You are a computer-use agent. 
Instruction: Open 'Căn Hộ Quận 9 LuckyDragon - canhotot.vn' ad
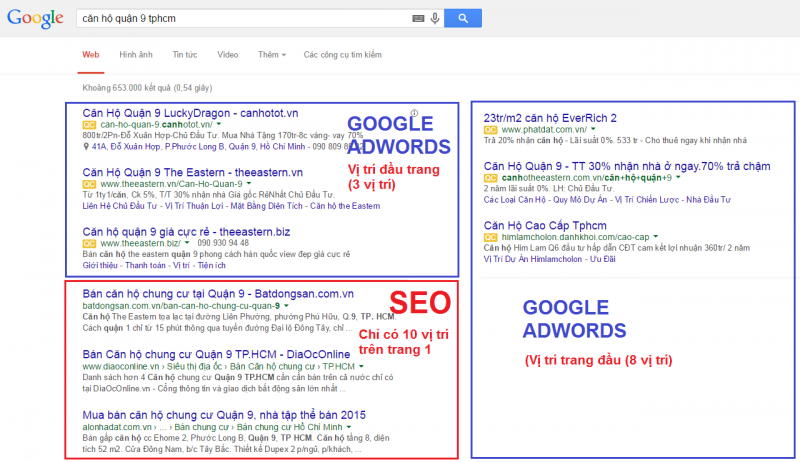point(190,113)
